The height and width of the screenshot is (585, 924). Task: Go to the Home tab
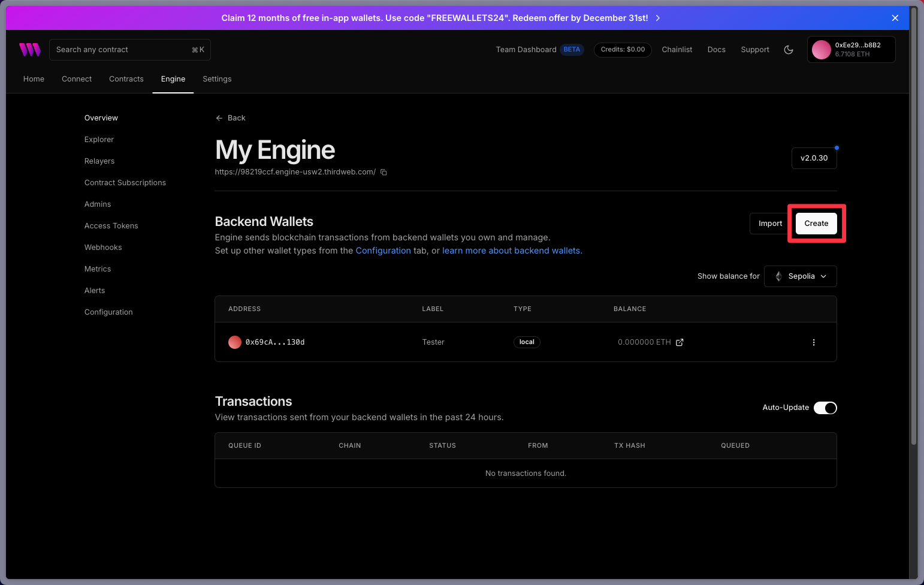34,79
